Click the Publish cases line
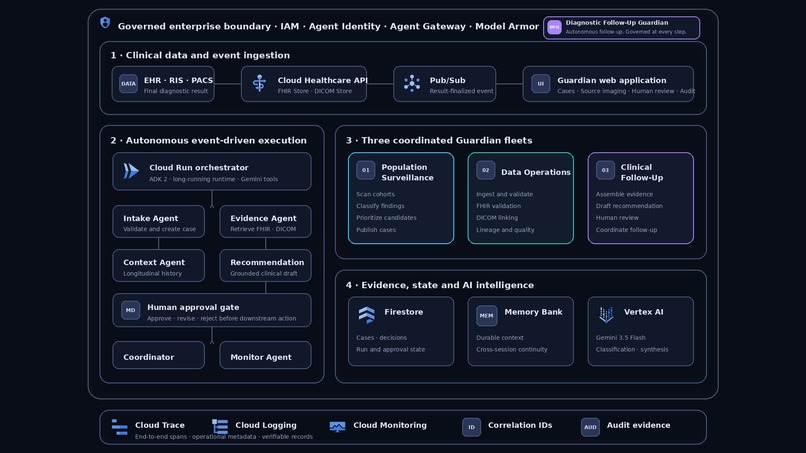 click(x=376, y=230)
